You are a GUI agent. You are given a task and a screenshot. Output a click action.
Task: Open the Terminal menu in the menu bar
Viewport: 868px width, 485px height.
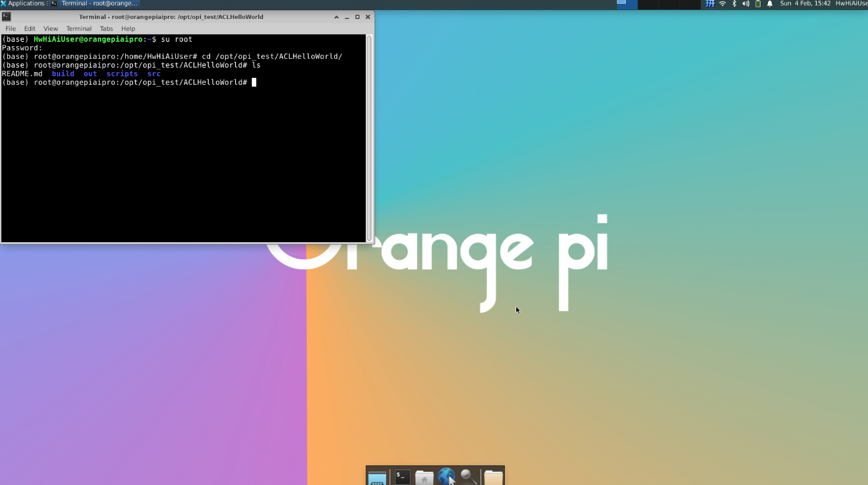click(79, 28)
